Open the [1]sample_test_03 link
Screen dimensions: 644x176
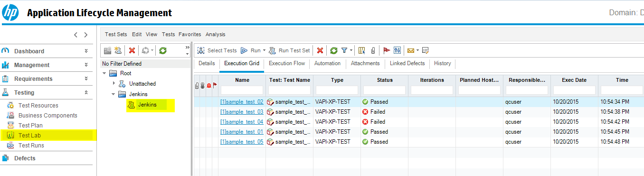click(x=242, y=112)
